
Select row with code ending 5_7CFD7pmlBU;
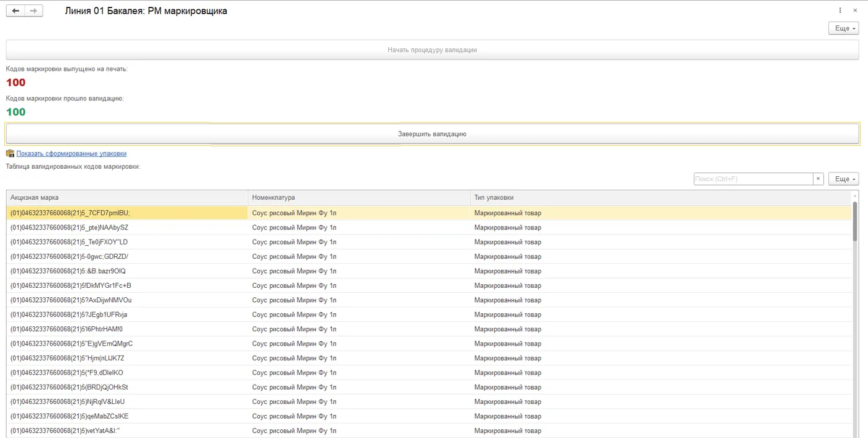[428, 213]
